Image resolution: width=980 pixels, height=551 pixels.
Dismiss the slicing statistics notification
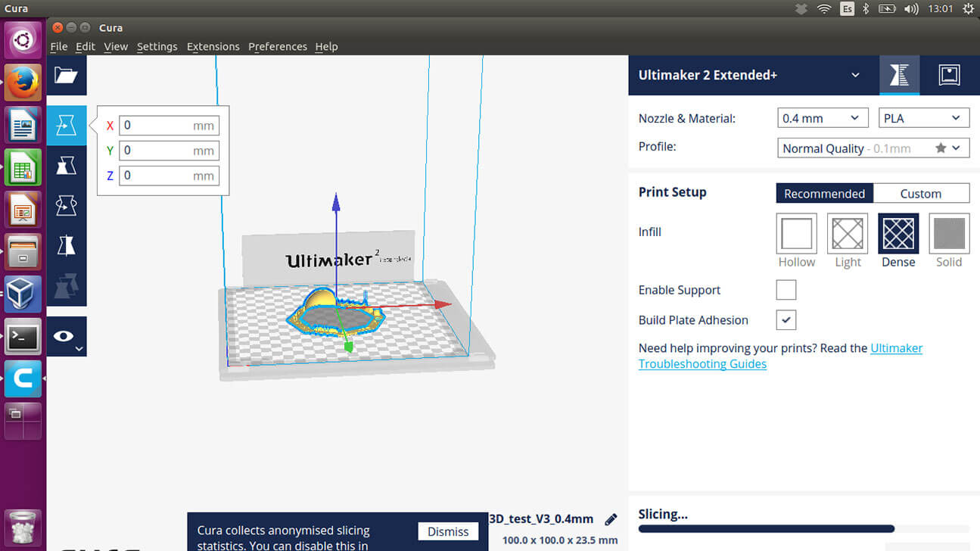(x=448, y=531)
